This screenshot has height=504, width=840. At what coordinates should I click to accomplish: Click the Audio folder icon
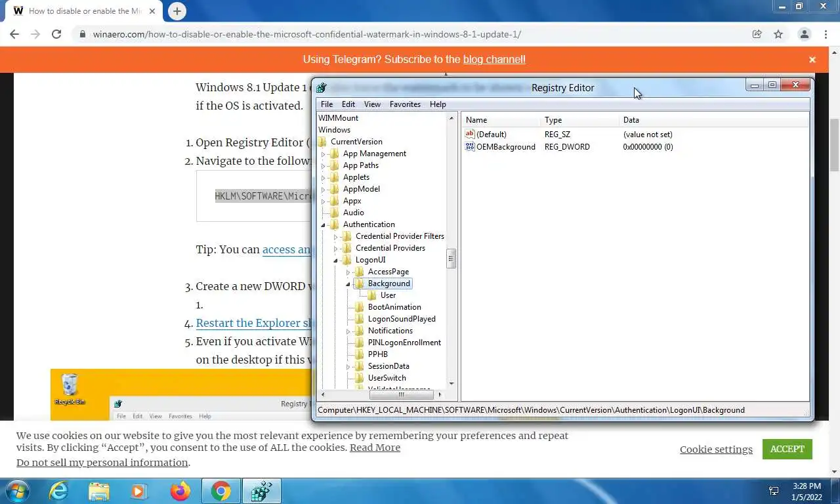[x=335, y=213]
